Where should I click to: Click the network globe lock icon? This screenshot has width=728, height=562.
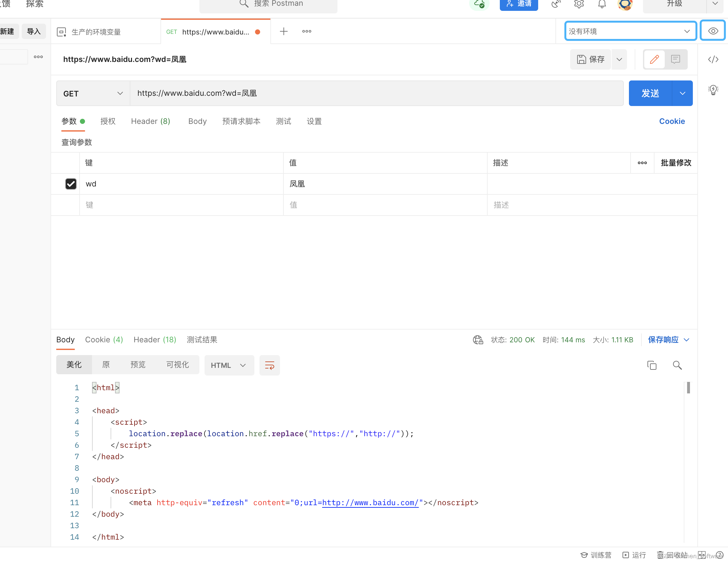[478, 340]
